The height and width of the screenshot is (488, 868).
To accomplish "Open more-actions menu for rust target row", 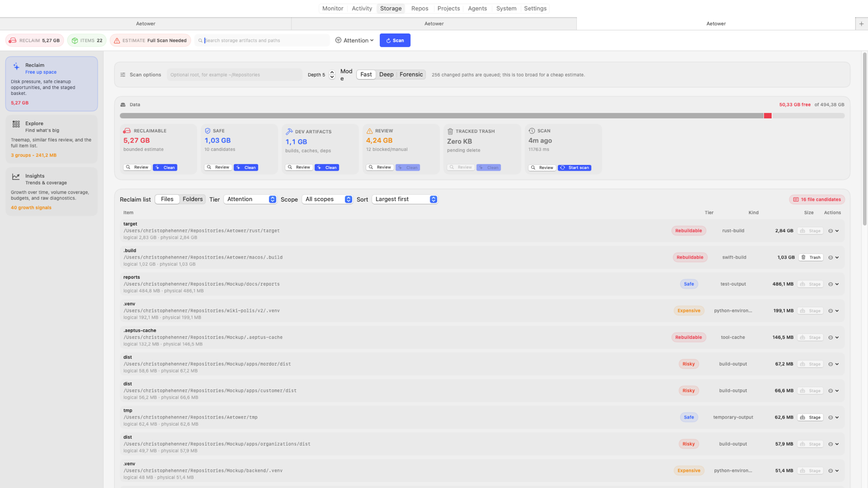I will tap(834, 231).
